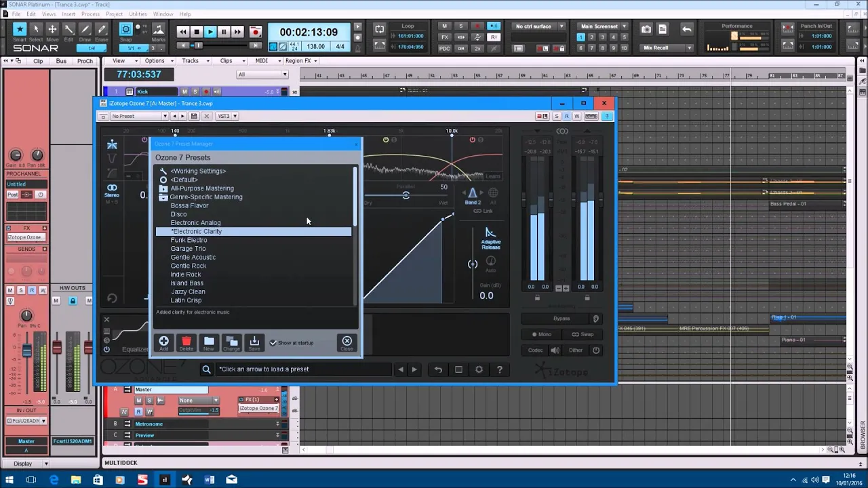
Task: Click the Mix Recall undo arrow
Action: [687, 29]
